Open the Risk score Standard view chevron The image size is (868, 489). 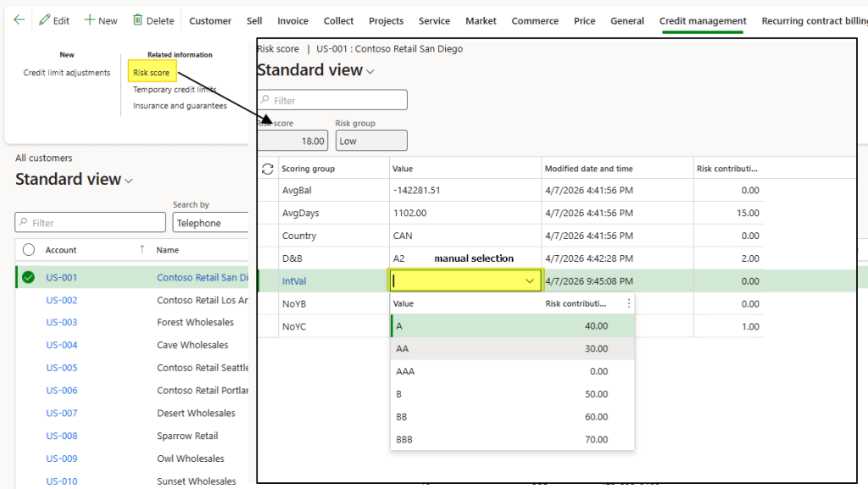pos(370,72)
